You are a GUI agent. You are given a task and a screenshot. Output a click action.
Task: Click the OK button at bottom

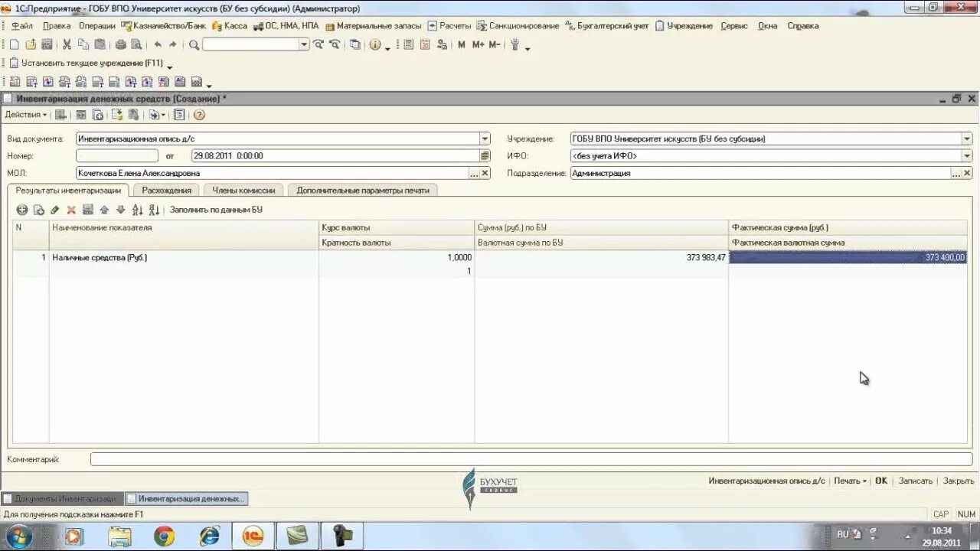[x=881, y=481]
